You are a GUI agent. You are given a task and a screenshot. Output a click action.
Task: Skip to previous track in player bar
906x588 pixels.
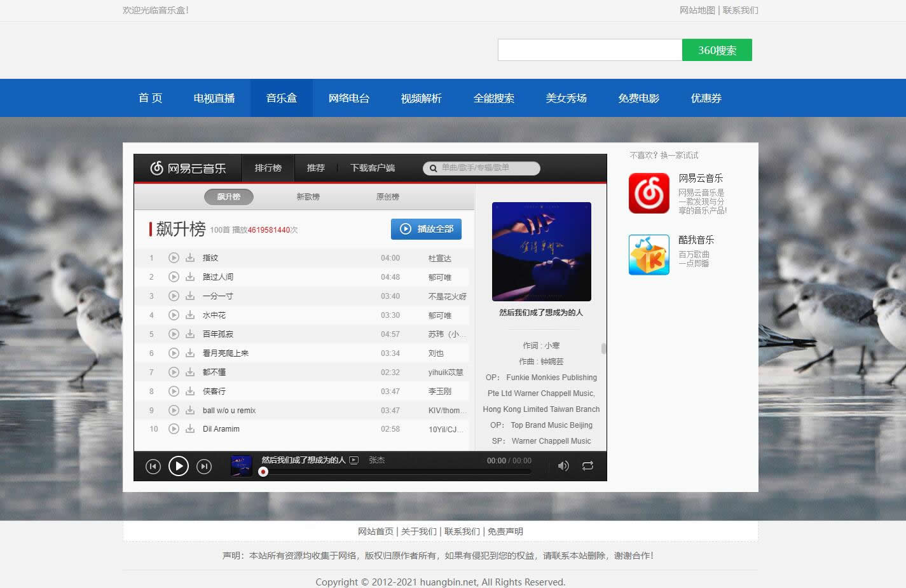[x=153, y=467]
